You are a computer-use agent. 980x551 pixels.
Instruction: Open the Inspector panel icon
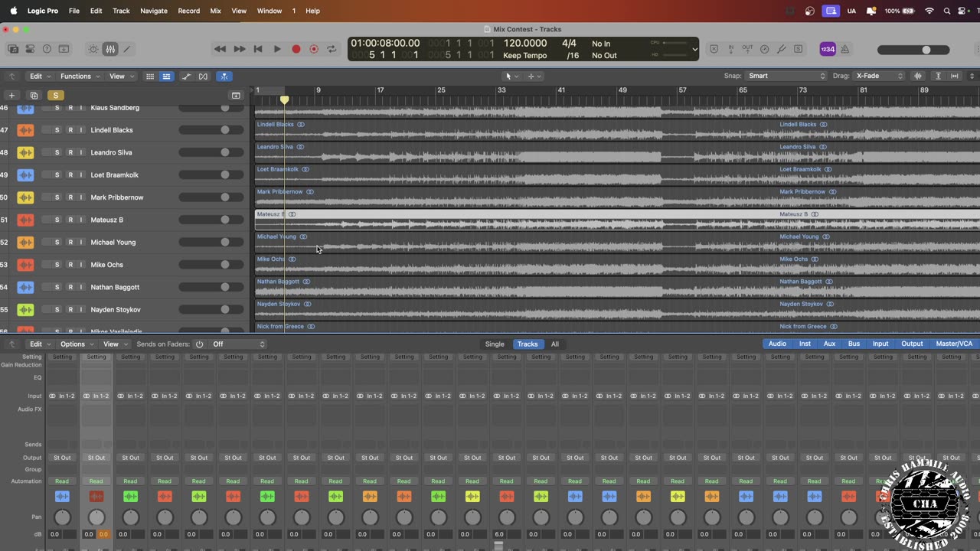pos(30,49)
